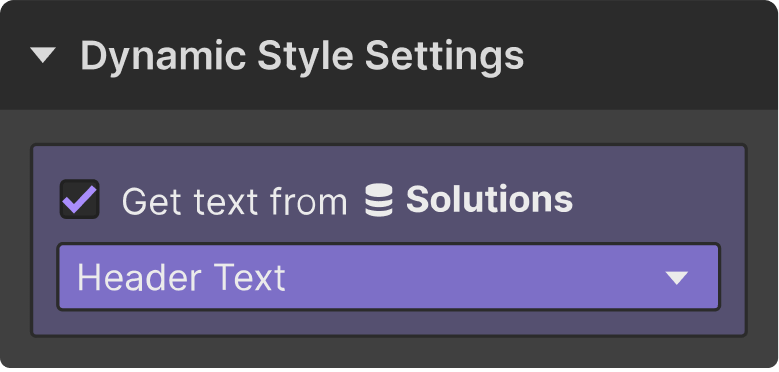Click the Header Text field name
Screen dimensions: 779x372
[181, 277]
